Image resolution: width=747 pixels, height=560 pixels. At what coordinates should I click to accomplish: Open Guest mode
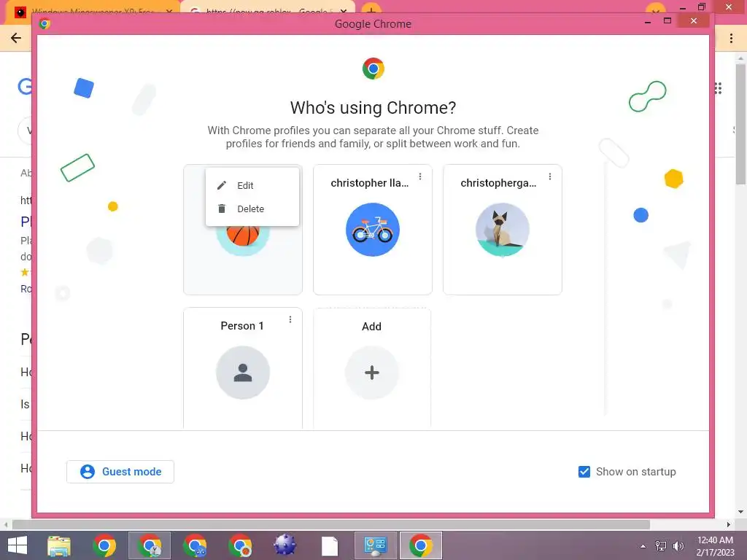point(120,472)
